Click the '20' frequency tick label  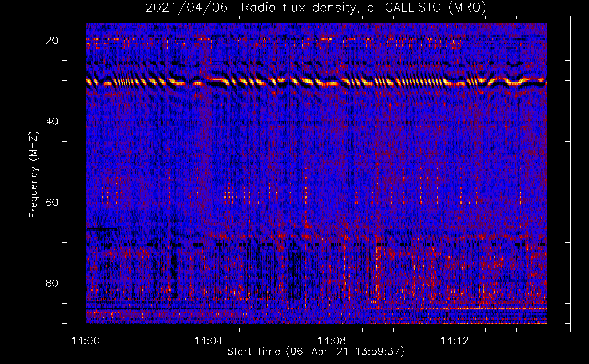pyautogui.click(x=52, y=40)
